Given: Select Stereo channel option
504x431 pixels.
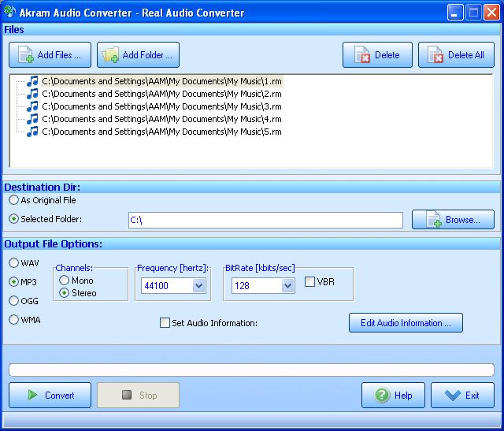Looking at the screenshot, I should pos(64,292).
